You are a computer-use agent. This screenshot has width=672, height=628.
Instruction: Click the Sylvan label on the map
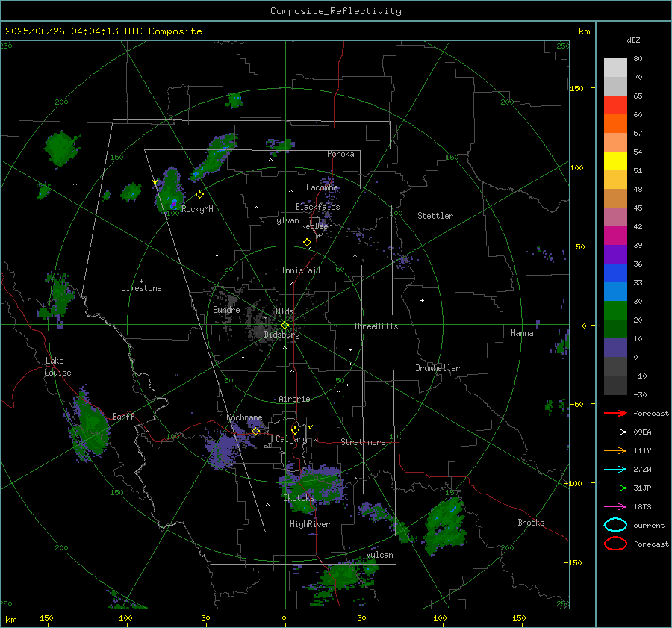click(x=285, y=220)
